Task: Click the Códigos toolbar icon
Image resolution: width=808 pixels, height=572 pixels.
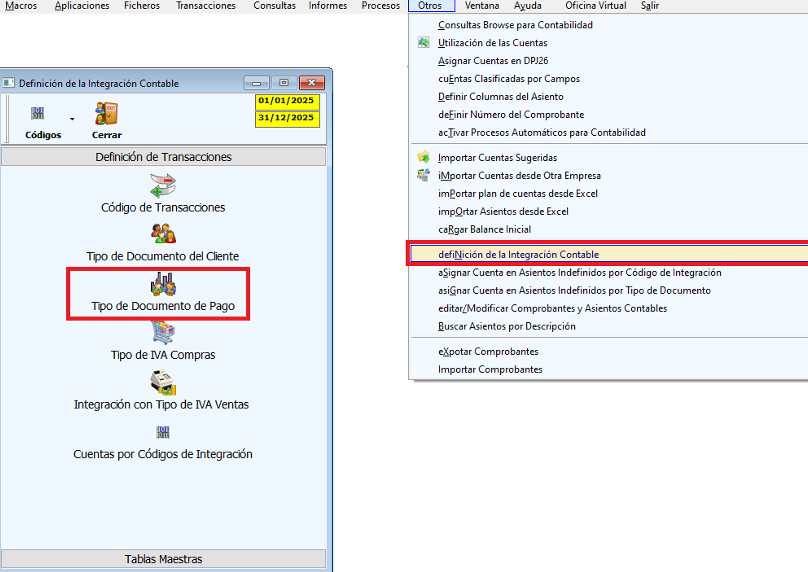Action: (38, 115)
